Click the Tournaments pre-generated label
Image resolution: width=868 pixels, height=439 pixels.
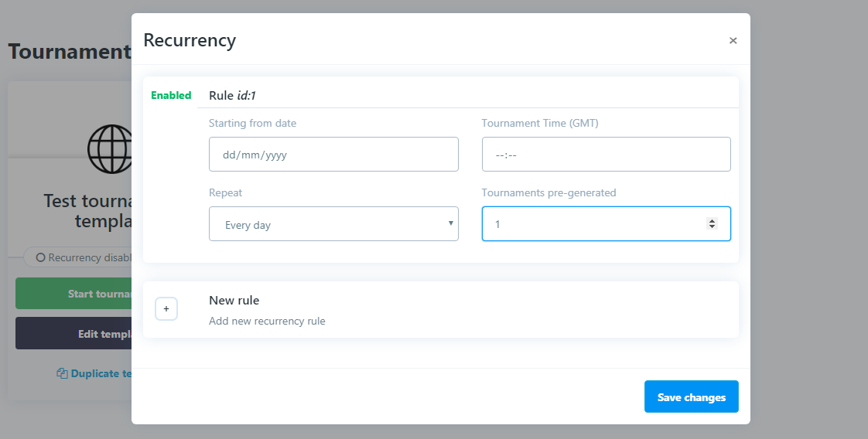548,193
